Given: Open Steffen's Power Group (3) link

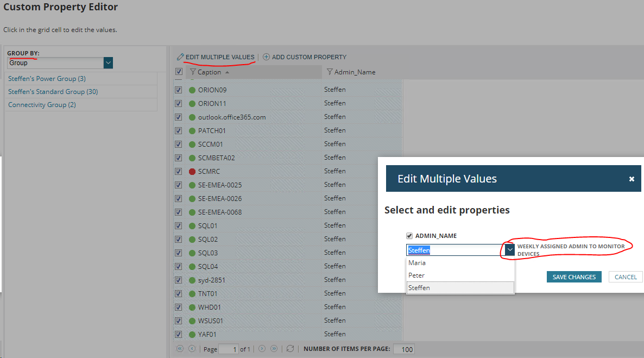Looking at the screenshot, I should coord(47,79).
